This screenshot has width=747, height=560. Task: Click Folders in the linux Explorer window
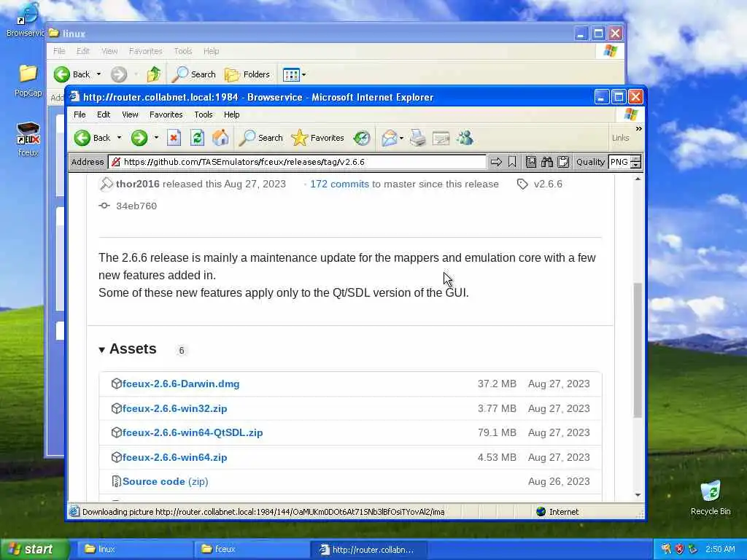pyautogui.click(x=247, y=74)
